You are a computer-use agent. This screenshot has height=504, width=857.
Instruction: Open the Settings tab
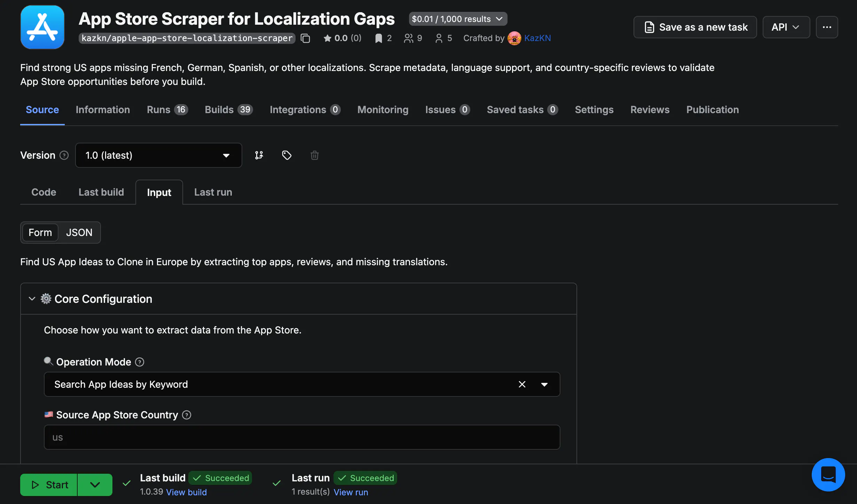594,110
